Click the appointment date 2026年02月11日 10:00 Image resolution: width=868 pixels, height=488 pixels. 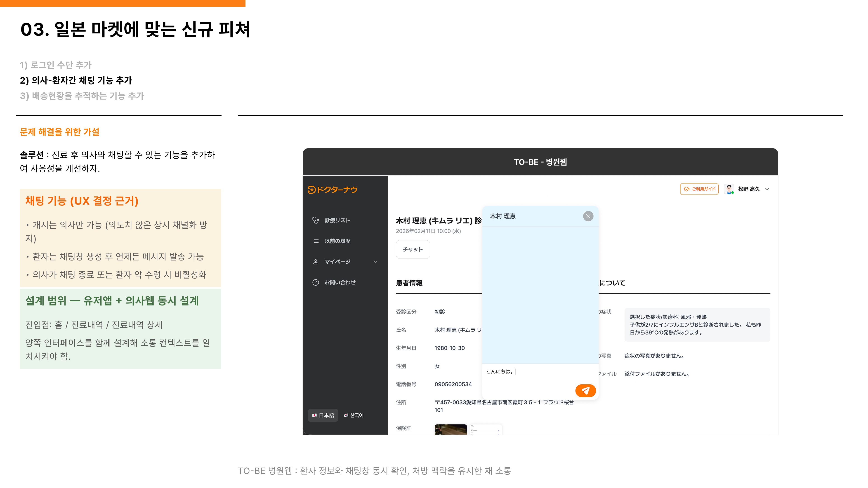[428, 231]
